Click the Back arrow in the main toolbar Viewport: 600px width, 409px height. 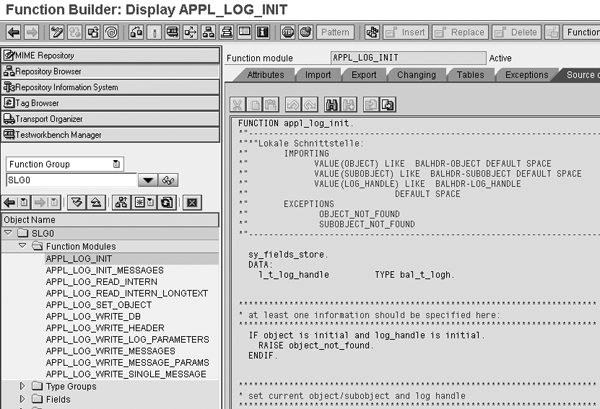click(14, 32)
